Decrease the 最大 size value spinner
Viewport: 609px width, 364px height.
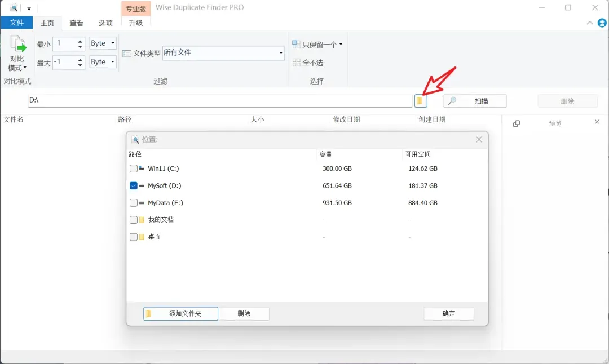coord(80,65)
